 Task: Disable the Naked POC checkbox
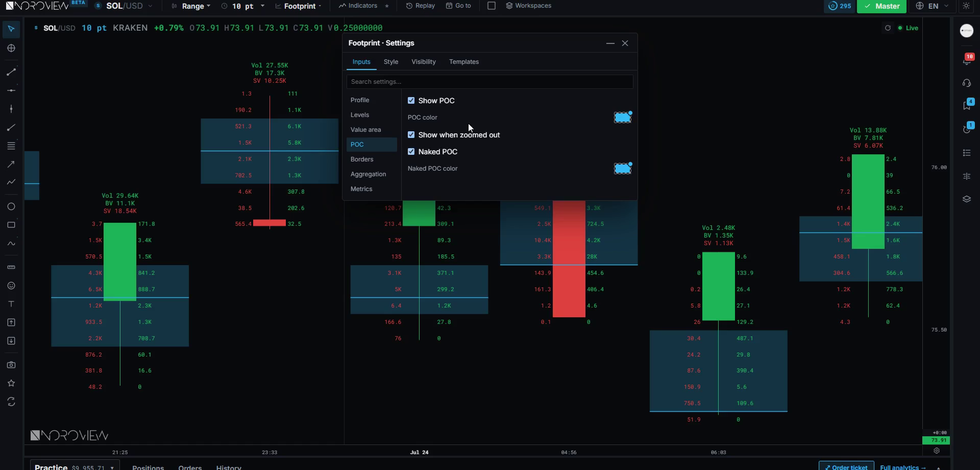click(411, 152)
